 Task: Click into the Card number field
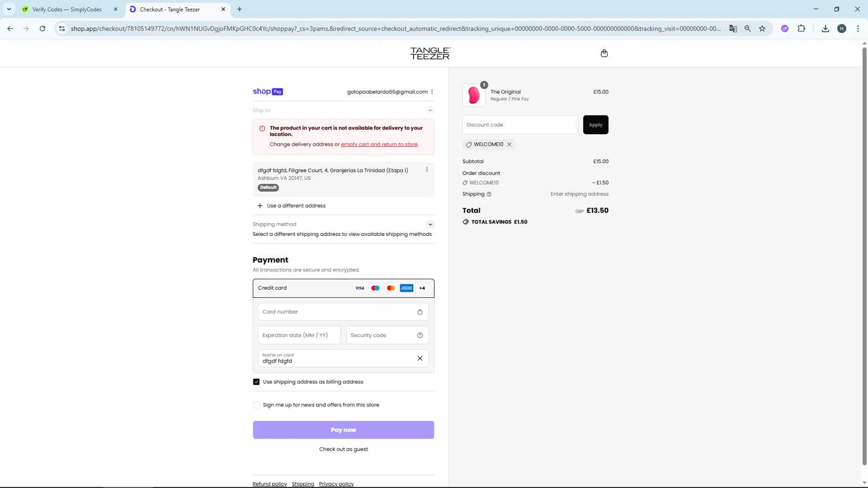pos(343,312)
